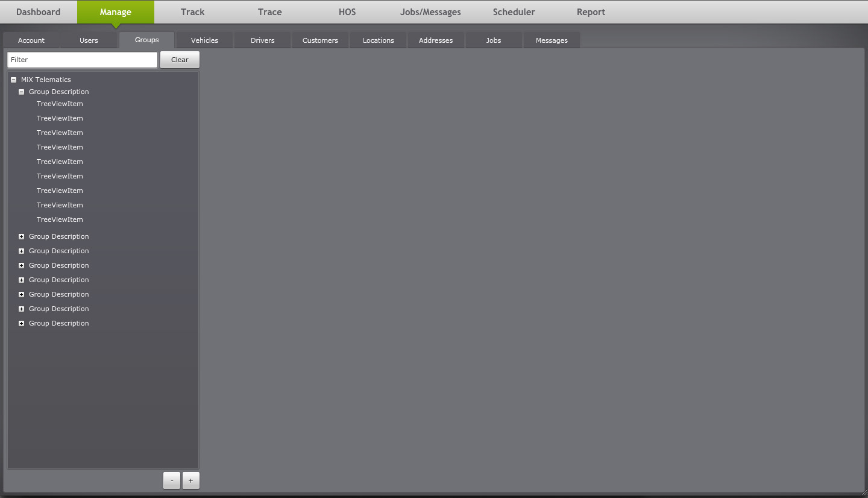The image size is (868, 498).
Task: Select the Manage main menu
Action: [116, 12]
